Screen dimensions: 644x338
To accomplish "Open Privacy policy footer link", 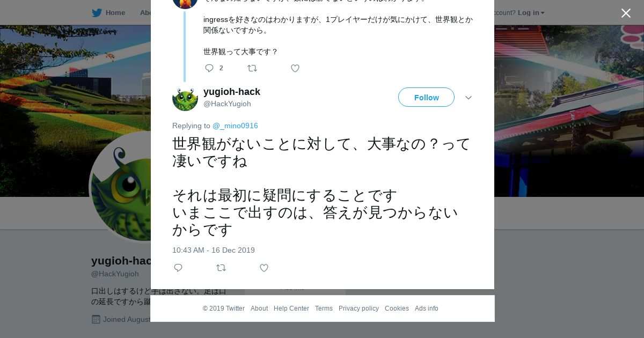I will click(358, 308).
